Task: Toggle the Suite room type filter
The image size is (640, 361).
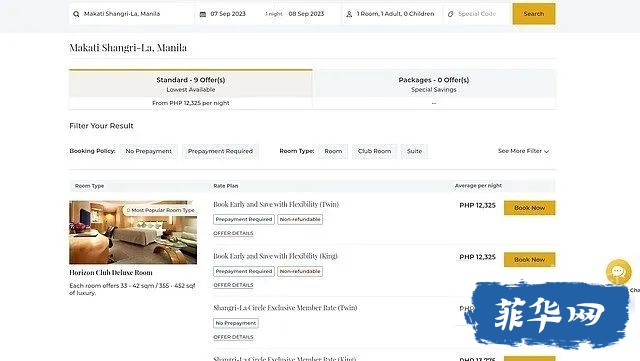Action: pyautogui.click(x=414, y=151)
